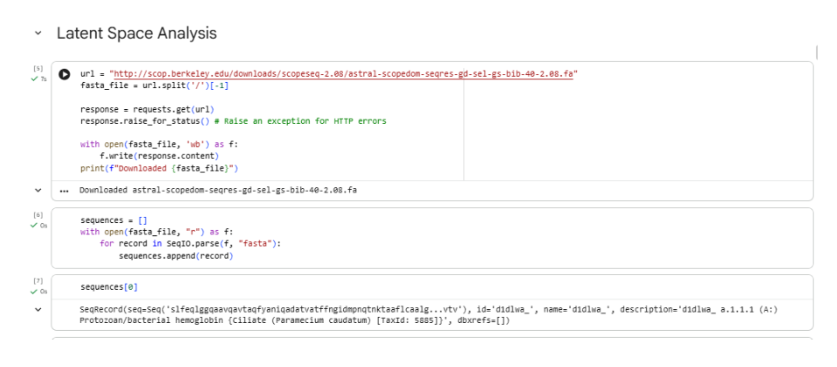Click the 'fasta_file = url.split' line
This screenshot has width=837, height=367.
pyautogui.click(x=154, y=85)
